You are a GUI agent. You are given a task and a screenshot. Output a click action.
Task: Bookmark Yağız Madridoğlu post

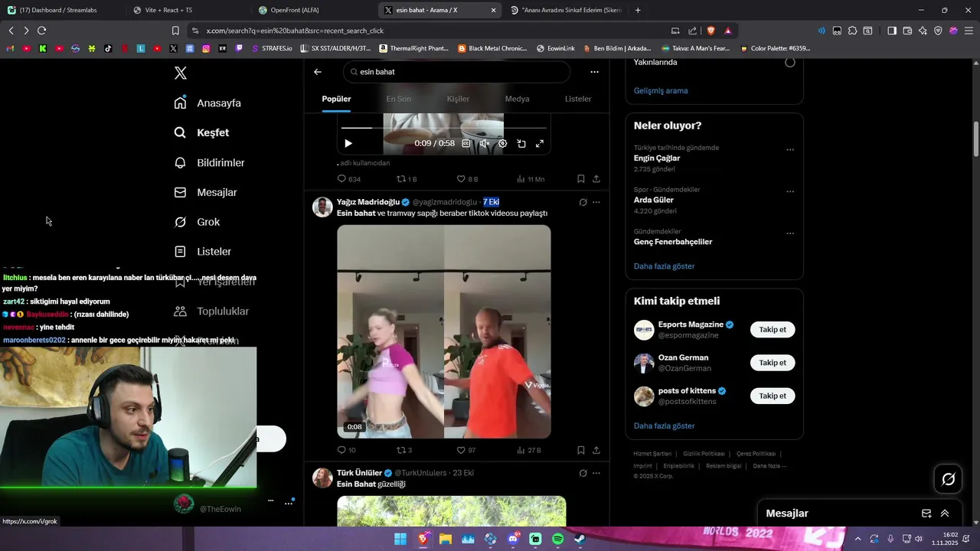click(580, 450)
